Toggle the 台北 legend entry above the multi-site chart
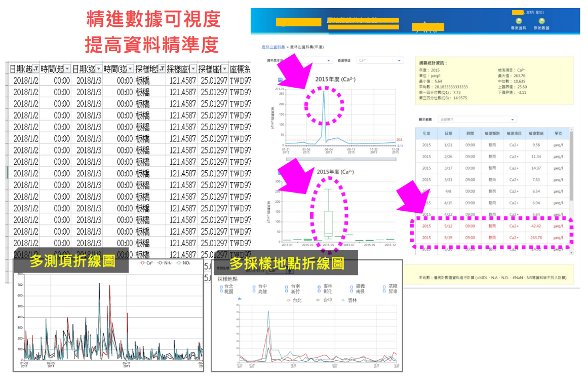The image size is (588, 379). pos(294,300)
